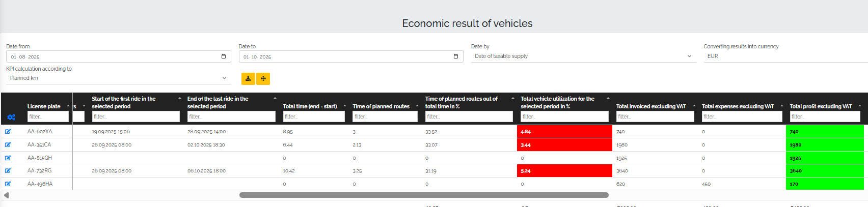Click filter field under Total expenses excluding VAT
This screenshot has height=207, width=868.
(742, 116)
